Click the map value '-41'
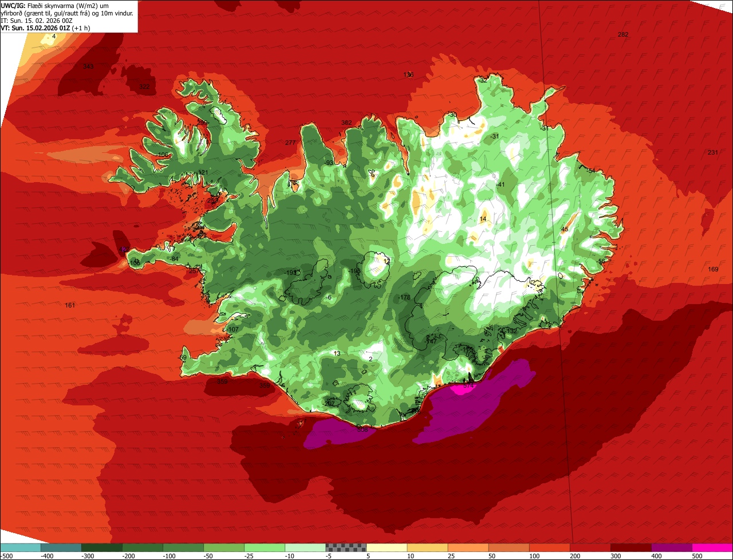 click(x=500, y=184)
